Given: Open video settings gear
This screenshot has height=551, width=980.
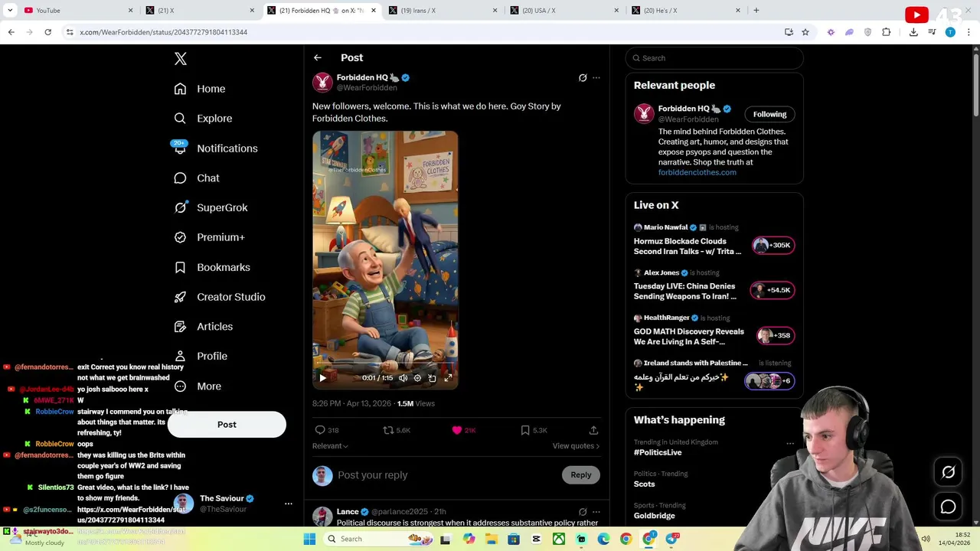Looking at the screenshot, I should 417,378.
